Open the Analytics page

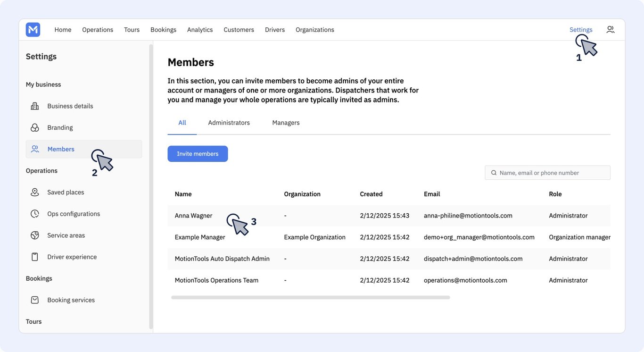point(200,30)
